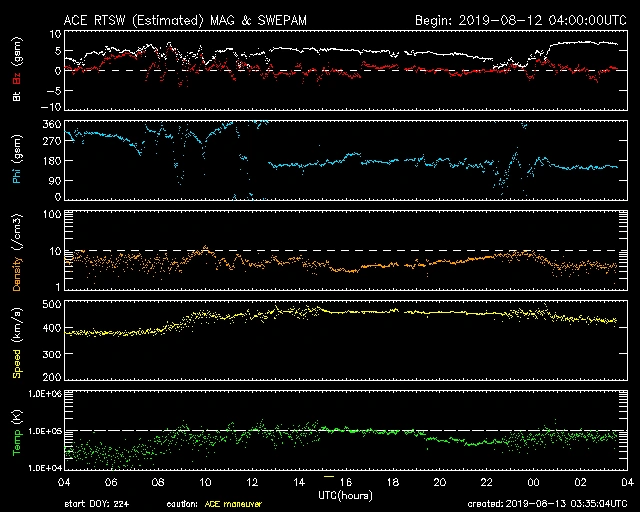The image size is (640, 512).
Task: Click the ACE RTSW MAG & SWEPAM title
Action: pos(192,19)
